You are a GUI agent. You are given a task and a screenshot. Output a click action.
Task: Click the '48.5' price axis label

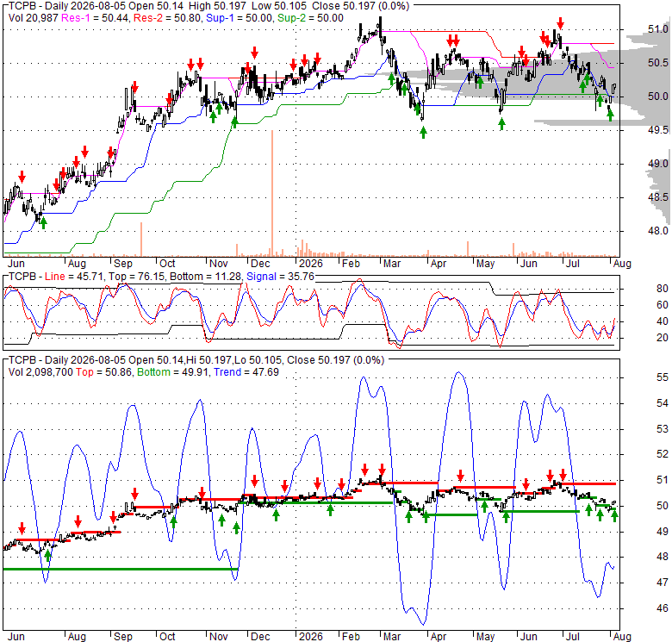point(657,197)
